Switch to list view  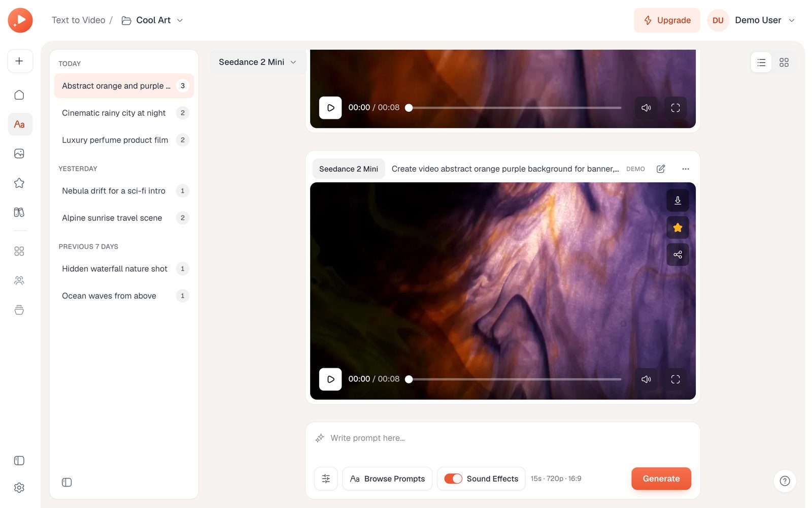[761, 62]
